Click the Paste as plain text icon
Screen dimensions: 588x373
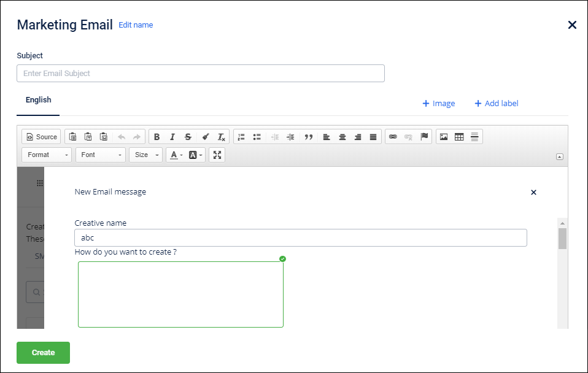tap(88, 137)
